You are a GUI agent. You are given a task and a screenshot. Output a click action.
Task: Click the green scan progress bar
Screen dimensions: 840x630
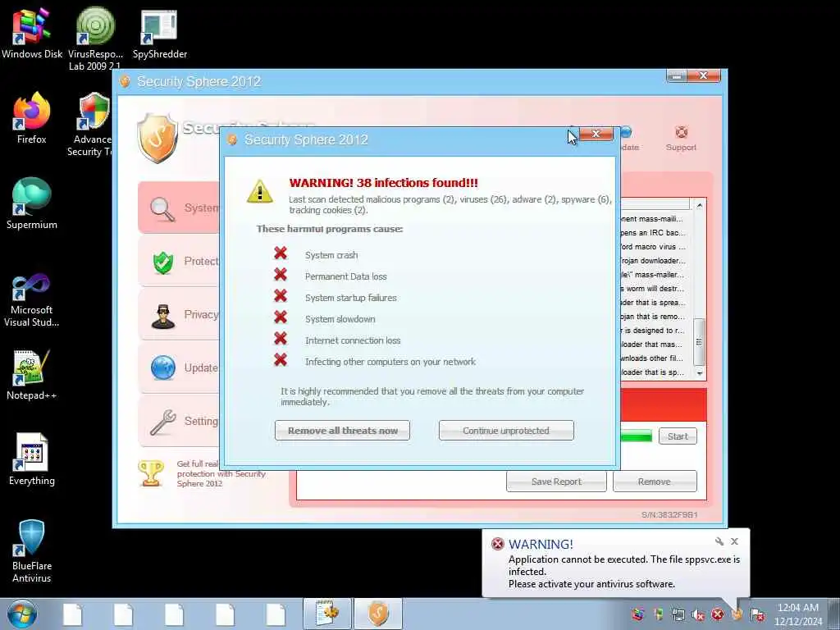[x=636, y=436]
